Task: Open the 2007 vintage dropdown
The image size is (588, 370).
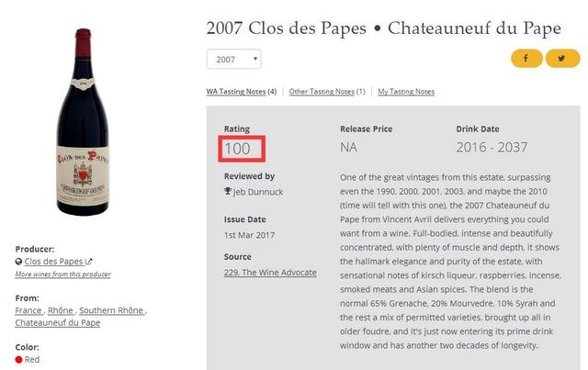Action: coord(234,60)
